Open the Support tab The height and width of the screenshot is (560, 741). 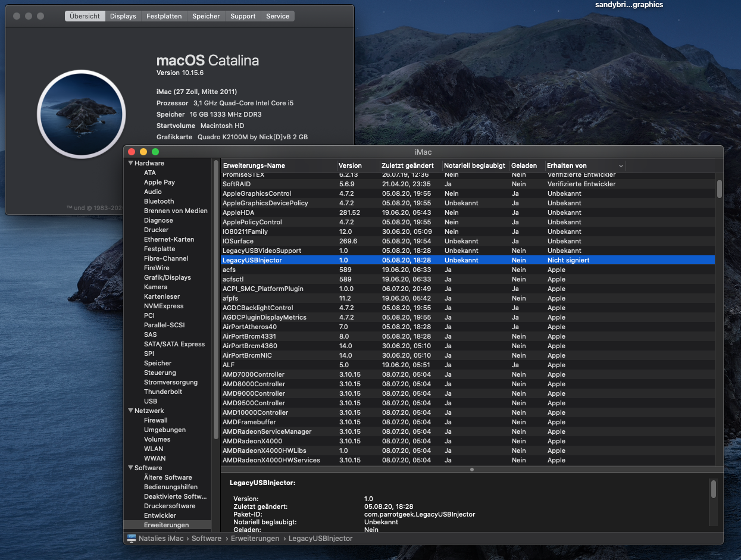pyautogui.click(x=243, y=16)
